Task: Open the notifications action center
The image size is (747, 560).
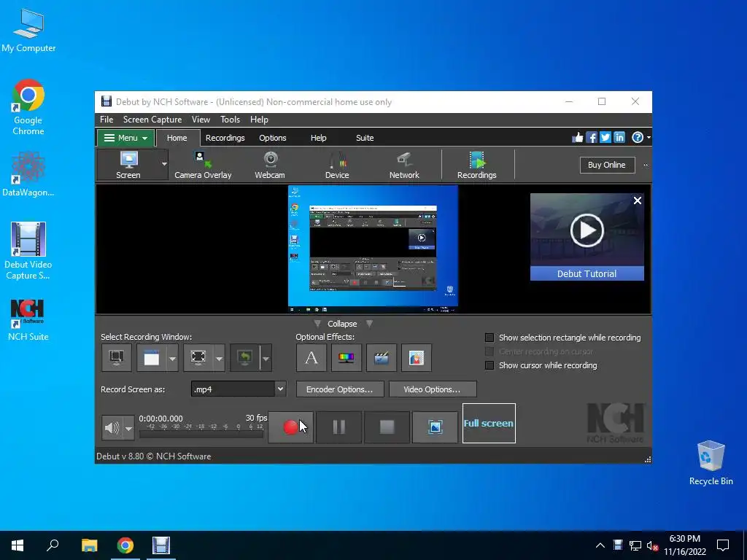Action: [x=723, y=545]
